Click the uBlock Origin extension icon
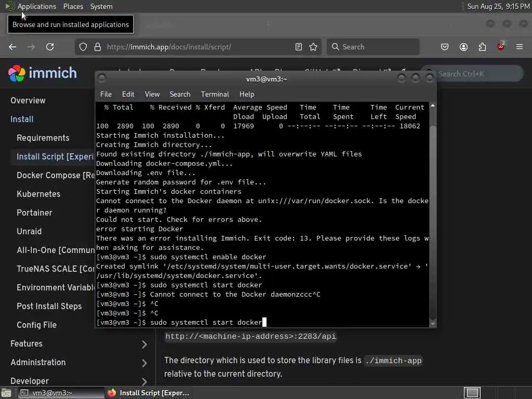532x399 pixels. coord(501,46)
